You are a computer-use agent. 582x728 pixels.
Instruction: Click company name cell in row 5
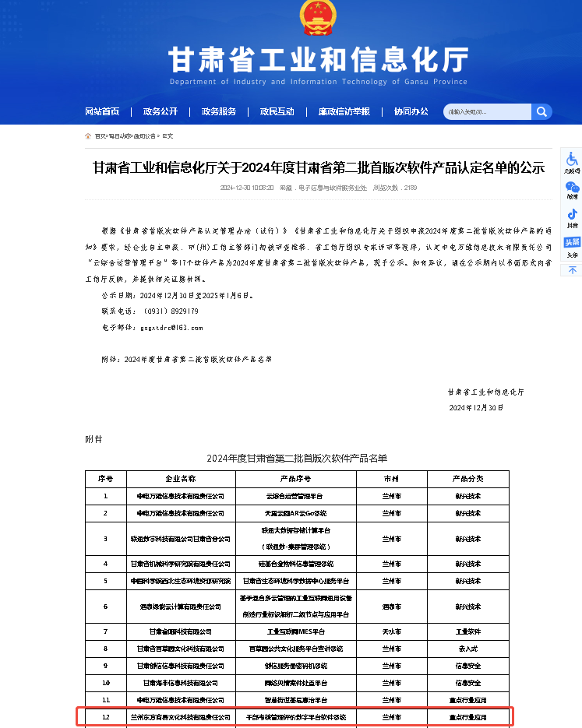click(181, 581)
